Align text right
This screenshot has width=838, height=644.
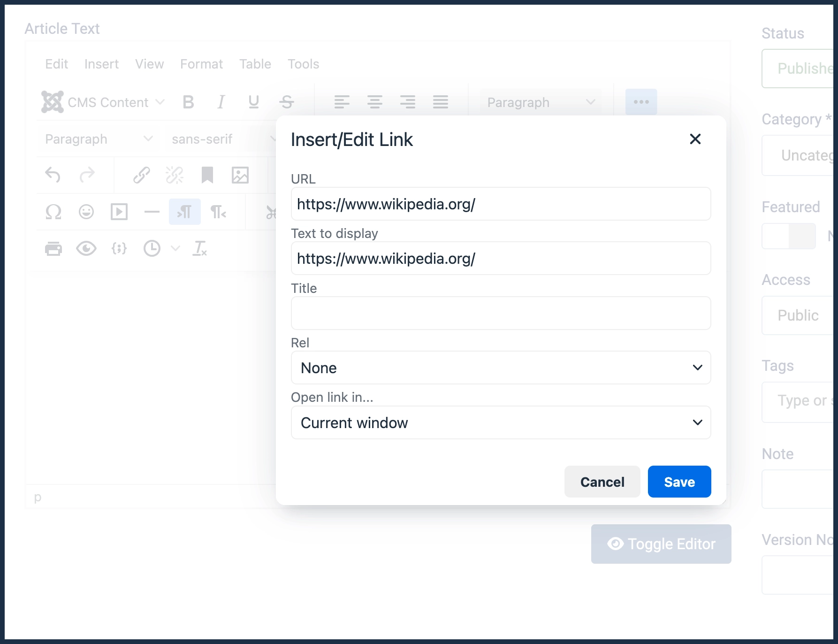408,102
